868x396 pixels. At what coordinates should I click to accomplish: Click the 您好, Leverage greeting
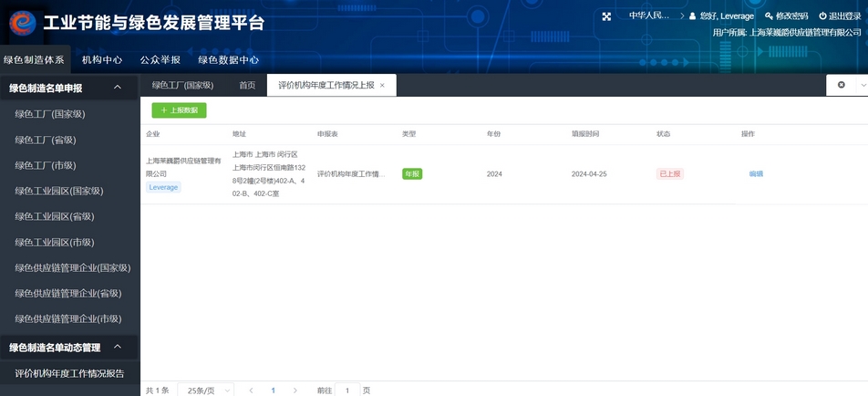(727, 16)
